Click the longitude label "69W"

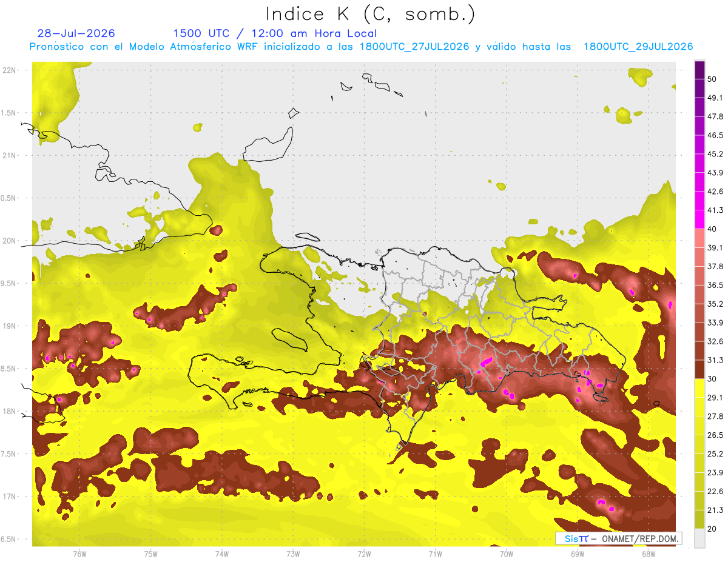coord(578,554)
